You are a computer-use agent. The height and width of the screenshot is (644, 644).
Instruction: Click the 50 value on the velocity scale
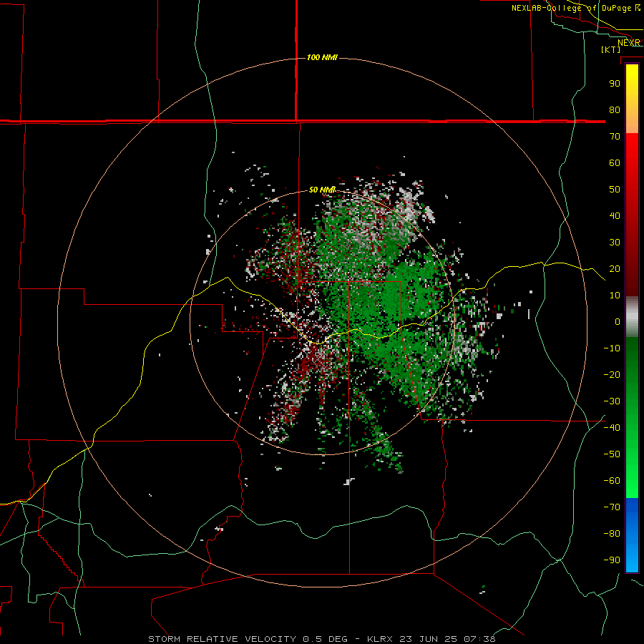click(x=615, y=190)
